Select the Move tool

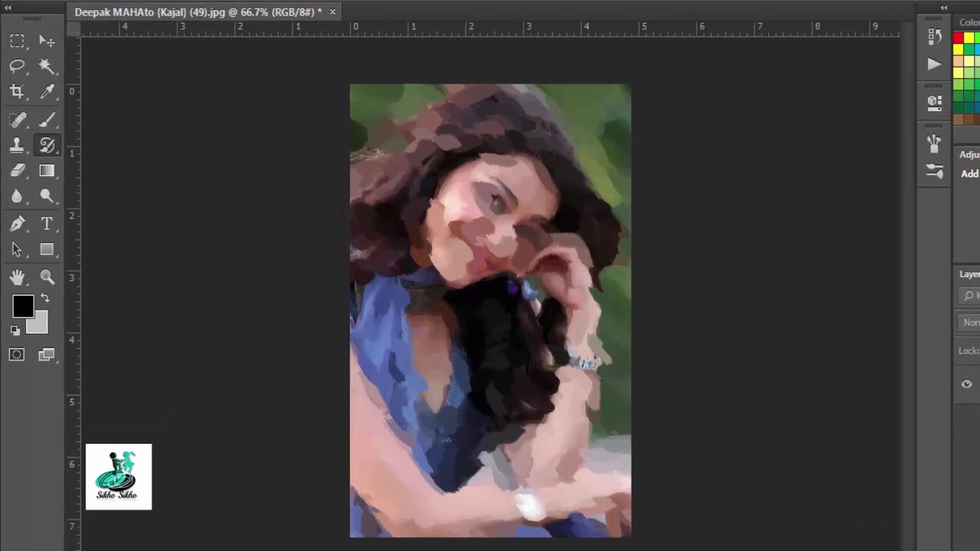[x=47, y=41]
